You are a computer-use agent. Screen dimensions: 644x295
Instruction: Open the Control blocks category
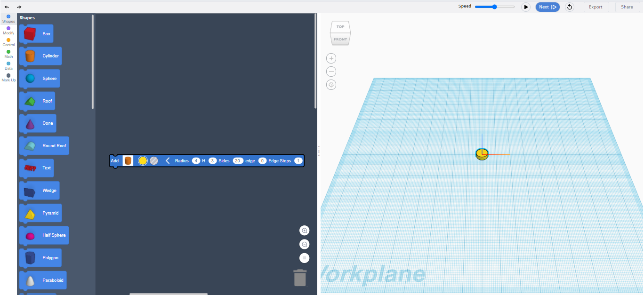[8, 42]
